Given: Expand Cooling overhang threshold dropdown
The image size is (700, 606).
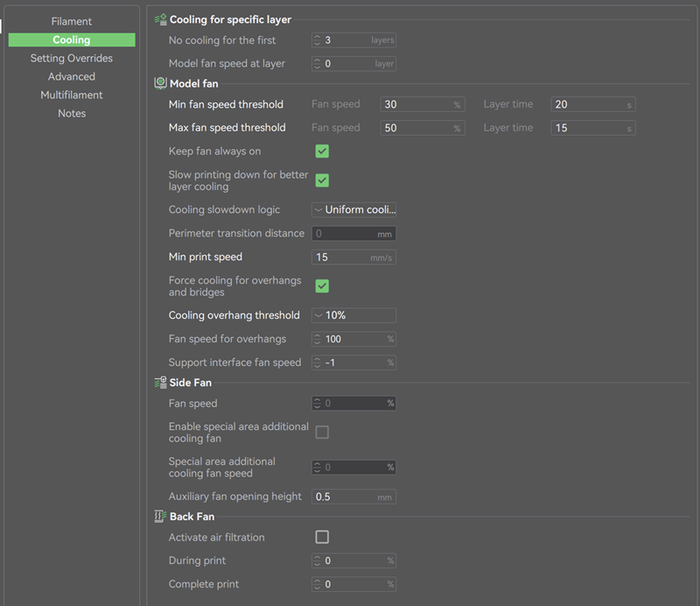Looking at the screenshot, I should (353, 315).
